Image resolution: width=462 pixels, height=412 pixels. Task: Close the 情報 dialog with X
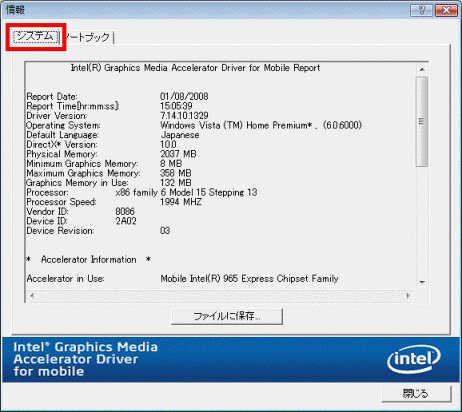(446, 10)
